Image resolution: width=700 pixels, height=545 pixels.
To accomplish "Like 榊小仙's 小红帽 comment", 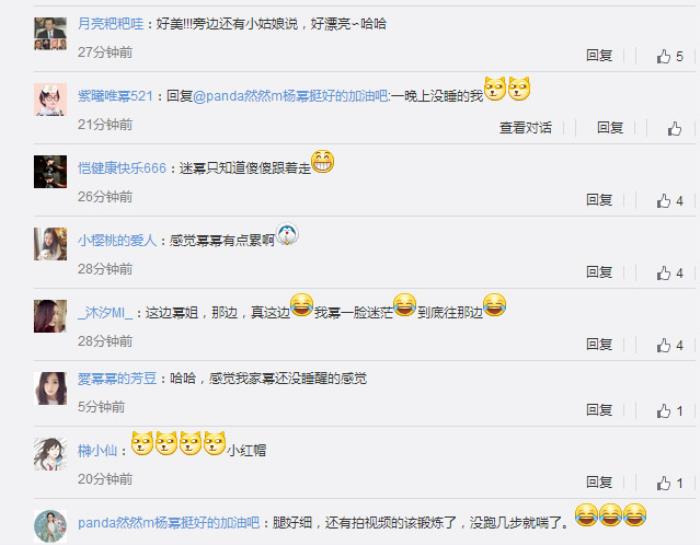I will (x=669, y=483).
